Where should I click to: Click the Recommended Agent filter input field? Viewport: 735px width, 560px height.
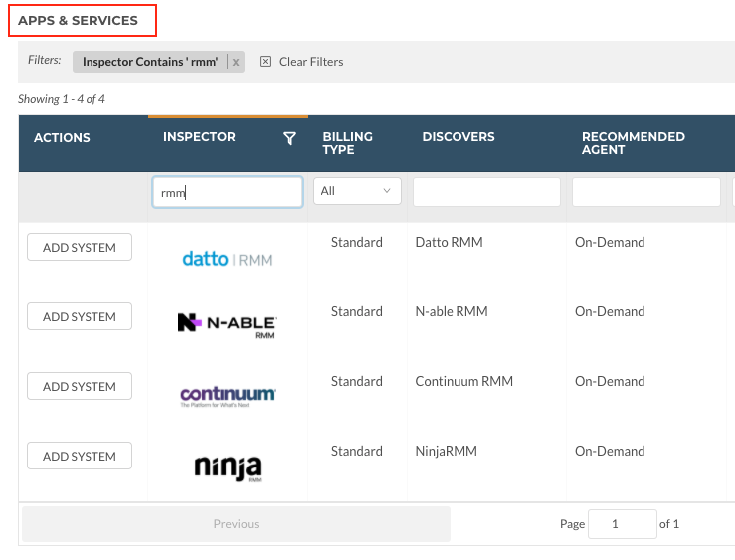click(x=645, y=191)
